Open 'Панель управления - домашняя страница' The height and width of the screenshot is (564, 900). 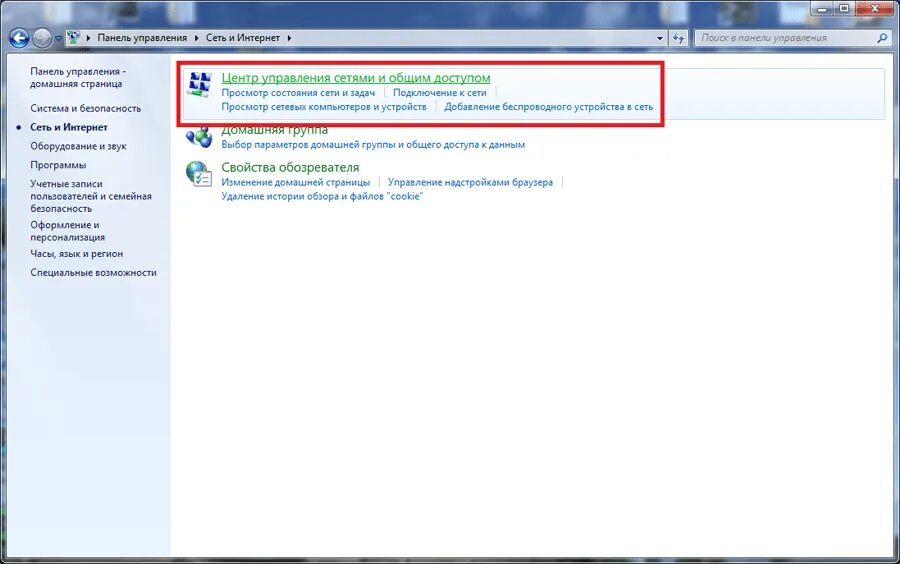[x=76, y=77]
